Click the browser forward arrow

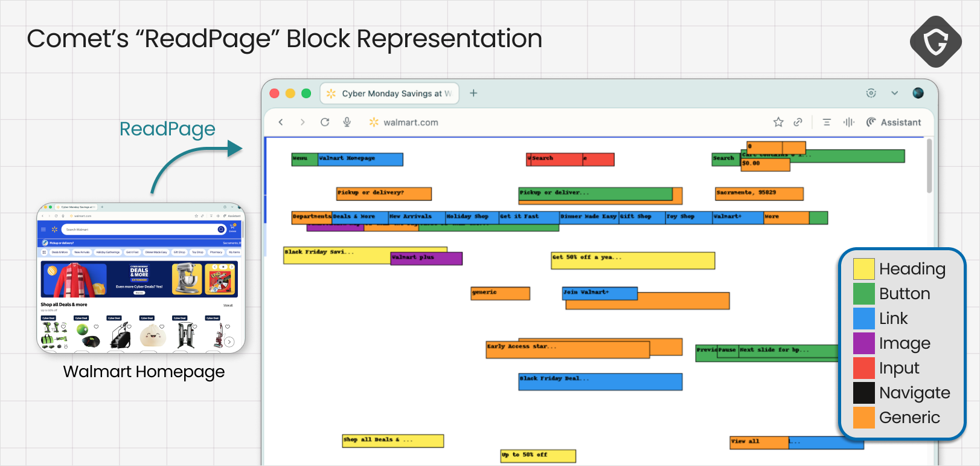(x=303, y=122)
